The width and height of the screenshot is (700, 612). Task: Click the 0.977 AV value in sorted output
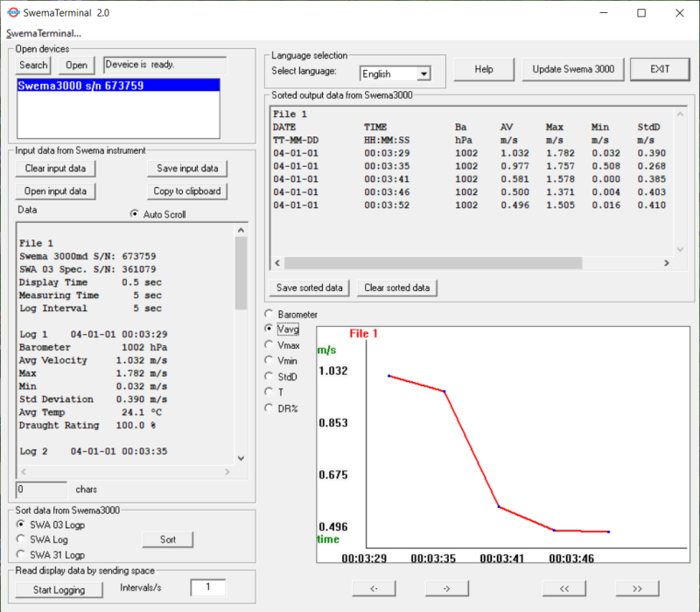coord(514,166)
